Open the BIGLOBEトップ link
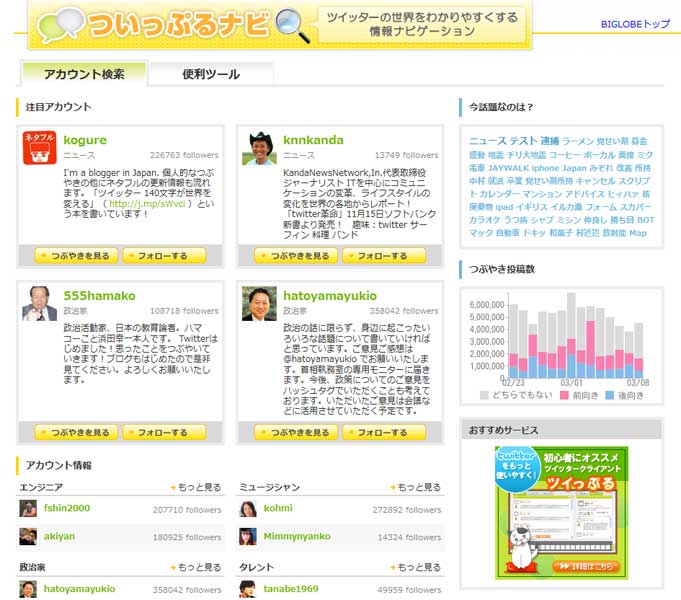This screenshot has width=681, height=600. pos(635,23)
